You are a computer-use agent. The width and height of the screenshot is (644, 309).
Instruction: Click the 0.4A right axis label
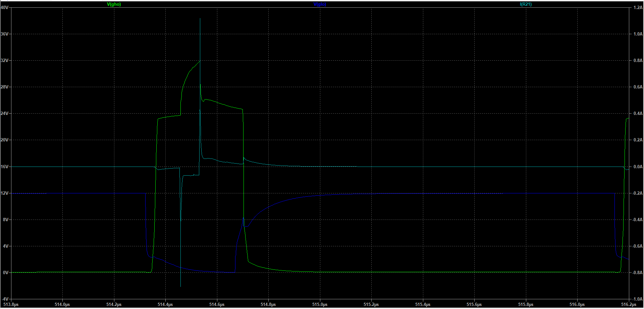[x=638, y=113]
